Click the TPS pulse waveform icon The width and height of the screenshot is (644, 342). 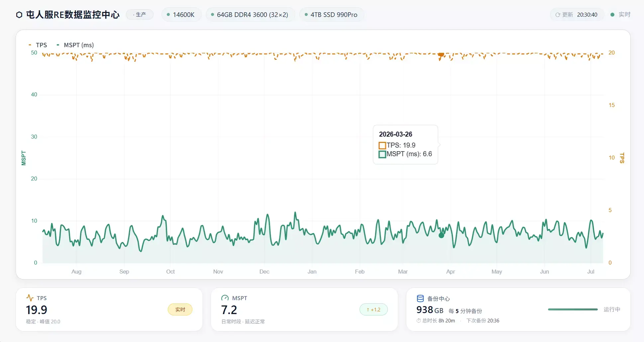click(30, 298)
